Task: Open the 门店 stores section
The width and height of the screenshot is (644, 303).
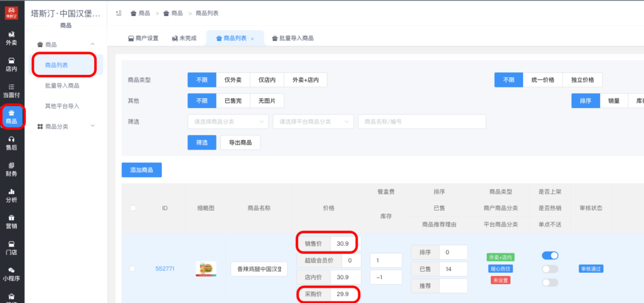Action: pyautogui.click(x=11, y=248)
